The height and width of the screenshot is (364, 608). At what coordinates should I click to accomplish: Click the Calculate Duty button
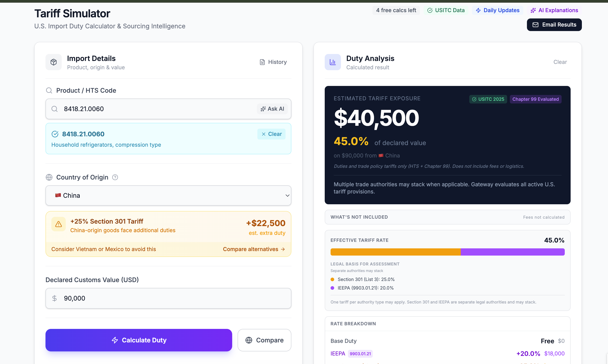click(x=139, y=340)
